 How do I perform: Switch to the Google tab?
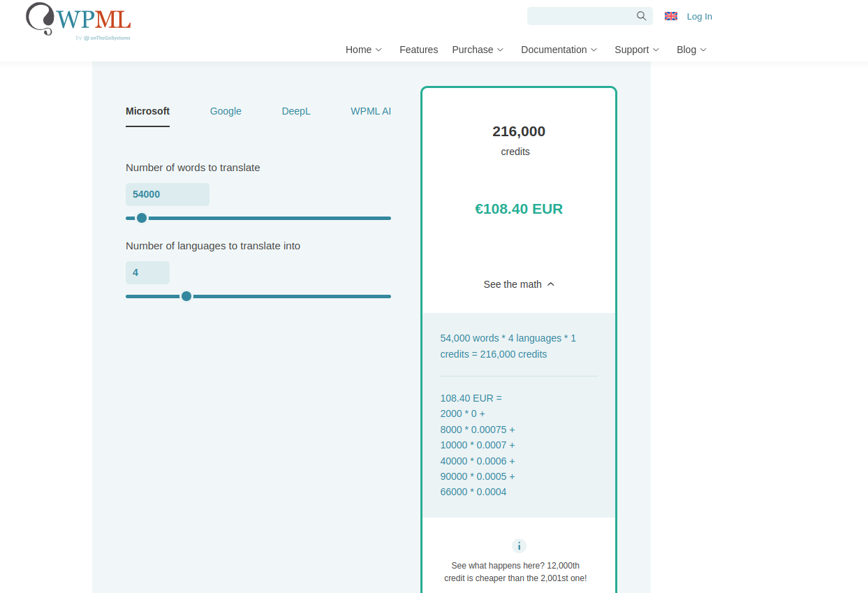(x=226, y=111)
